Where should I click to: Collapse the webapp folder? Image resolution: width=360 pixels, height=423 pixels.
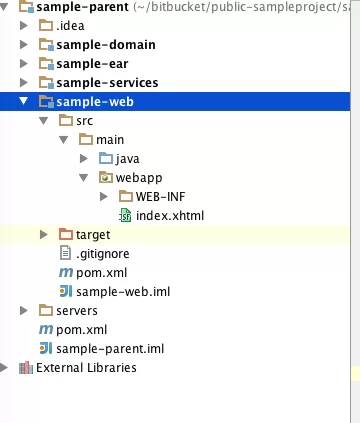(x=84, y=178)
